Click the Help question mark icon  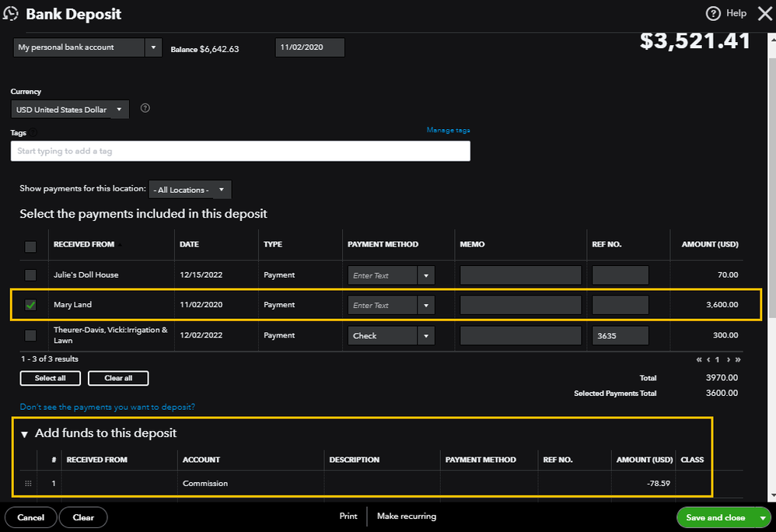pyautogui.click(x=713, y=14)
